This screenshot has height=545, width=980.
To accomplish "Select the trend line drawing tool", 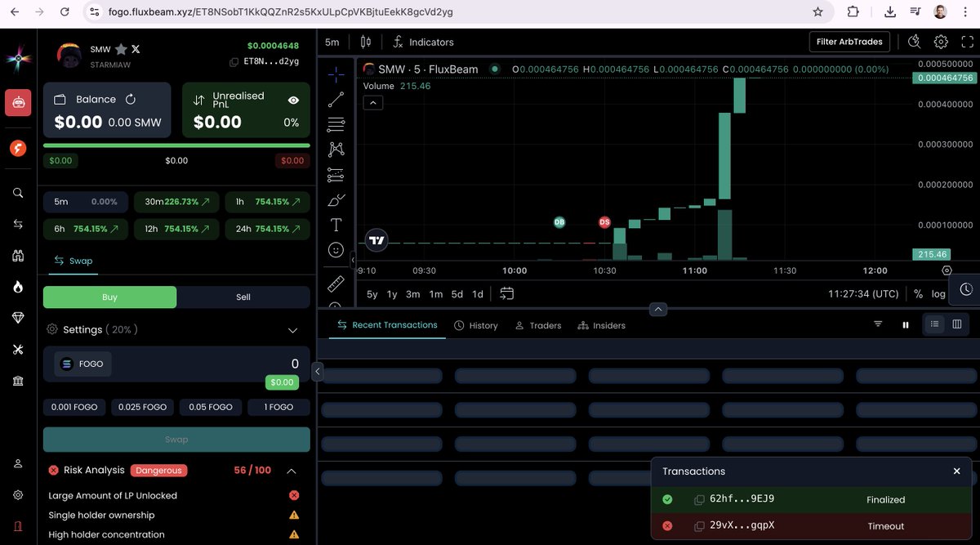I will click(336, 100).
